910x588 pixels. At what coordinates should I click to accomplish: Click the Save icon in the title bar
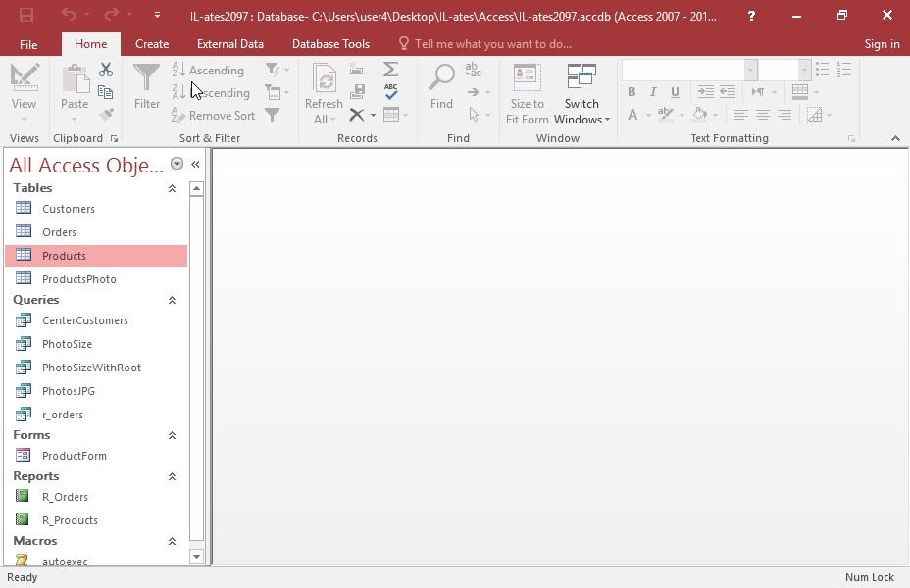(26, 15)
